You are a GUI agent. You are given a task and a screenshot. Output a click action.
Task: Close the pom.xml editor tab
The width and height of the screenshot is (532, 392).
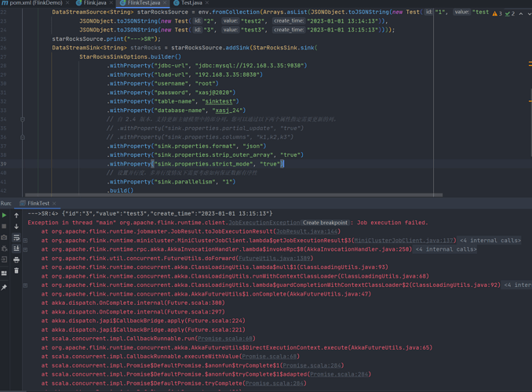tap(67, 3)
